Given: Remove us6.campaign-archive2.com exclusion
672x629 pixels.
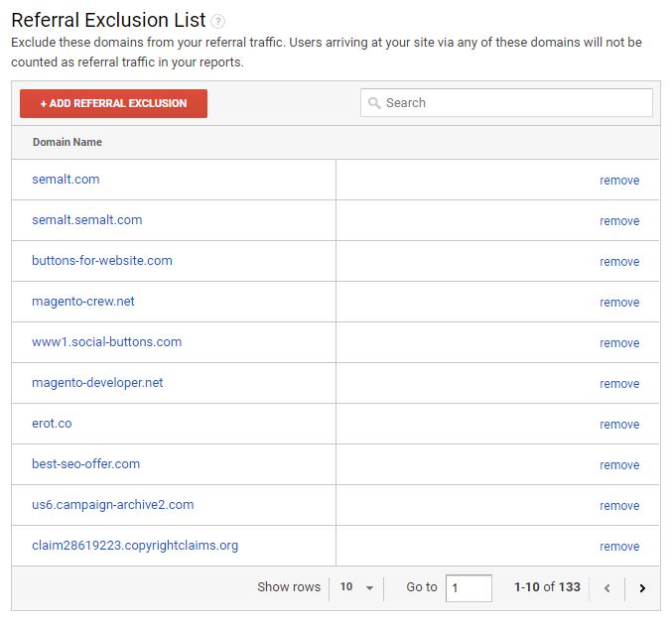Looking at the screenshot, I should [619, 506].
